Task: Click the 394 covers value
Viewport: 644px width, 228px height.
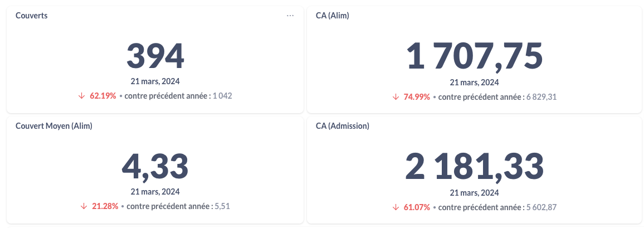Action: tap(155, 56)
